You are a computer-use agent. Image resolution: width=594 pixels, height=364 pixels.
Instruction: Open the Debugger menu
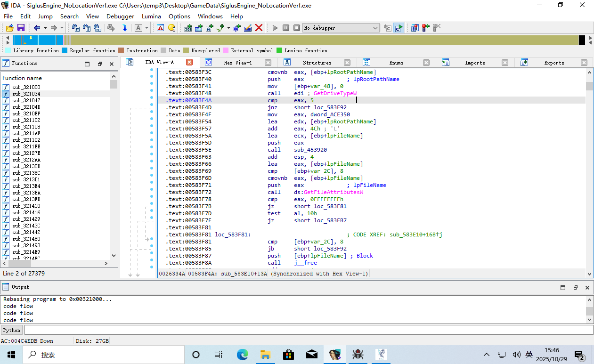[120, 16]
